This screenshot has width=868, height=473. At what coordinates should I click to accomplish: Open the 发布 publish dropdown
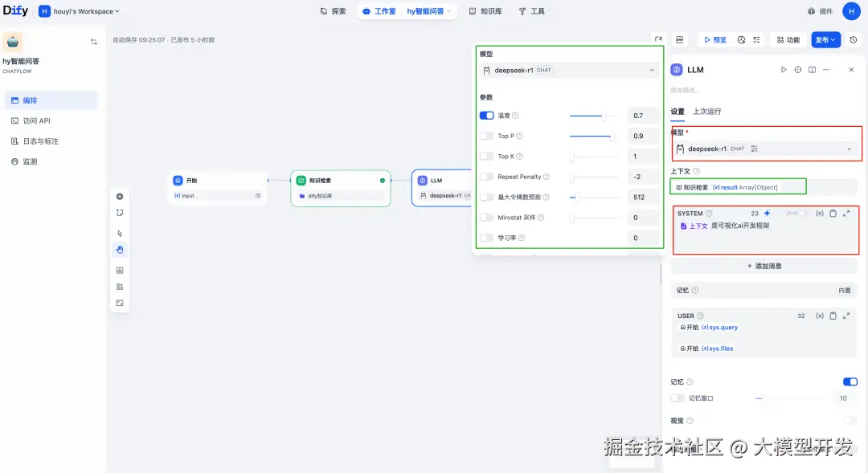[x=825, y=40]
